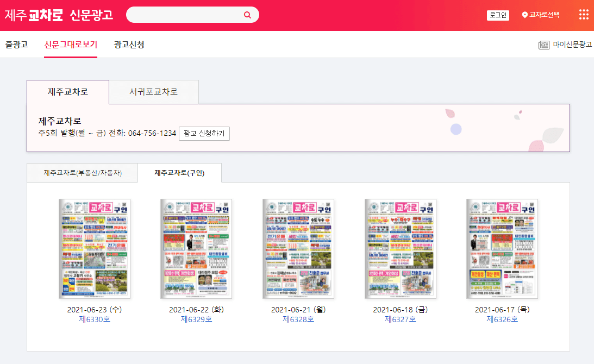
Task: Select the 제주교차로(부동산/자동차) tab
Action: coord(82,173)
